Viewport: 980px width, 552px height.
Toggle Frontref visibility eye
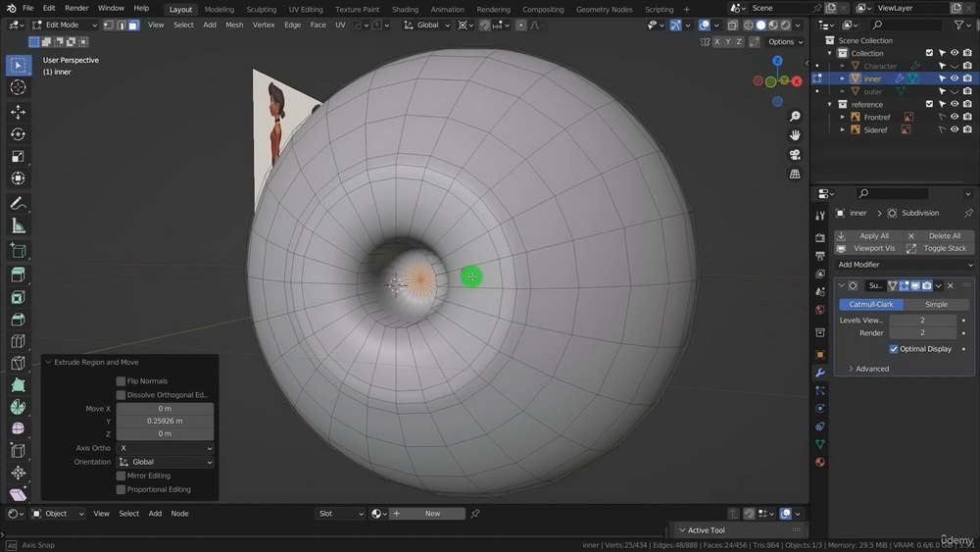pos(955,117)
